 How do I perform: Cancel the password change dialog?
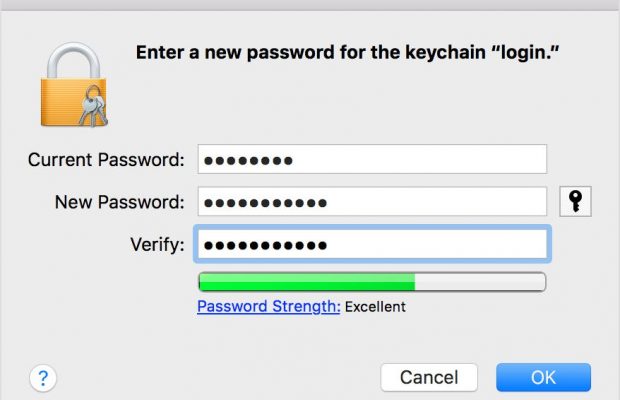coord(429,377)
